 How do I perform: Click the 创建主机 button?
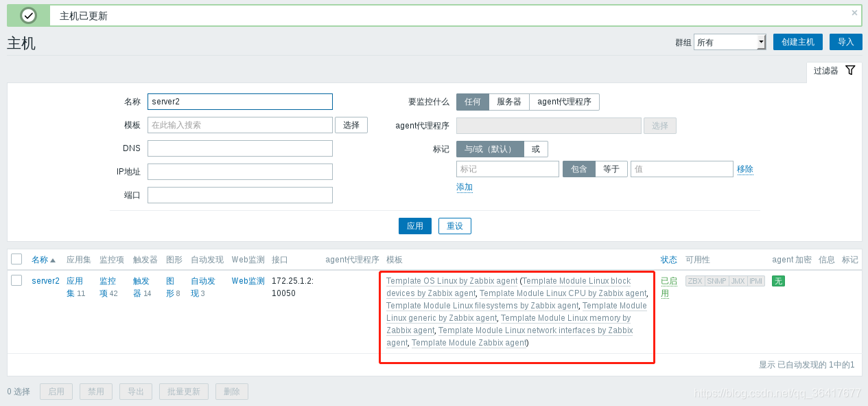[x=797, y=42]
